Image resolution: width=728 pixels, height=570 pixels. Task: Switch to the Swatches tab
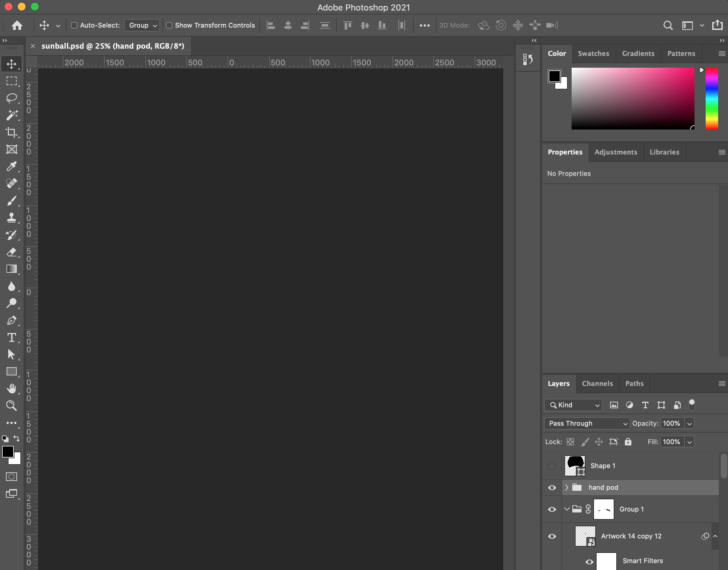(593, 53)
